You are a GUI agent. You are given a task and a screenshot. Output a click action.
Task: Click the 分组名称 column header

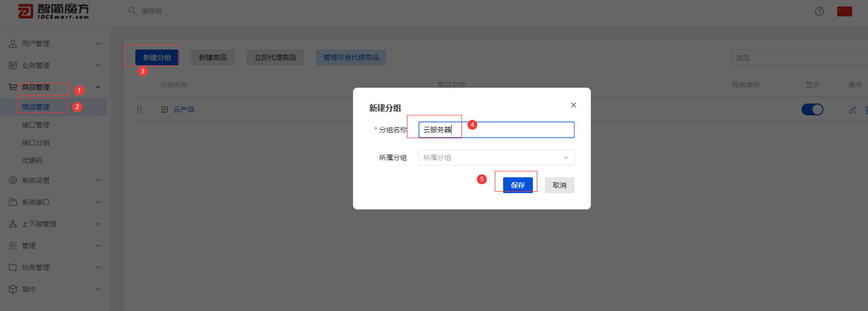(174, 85)
